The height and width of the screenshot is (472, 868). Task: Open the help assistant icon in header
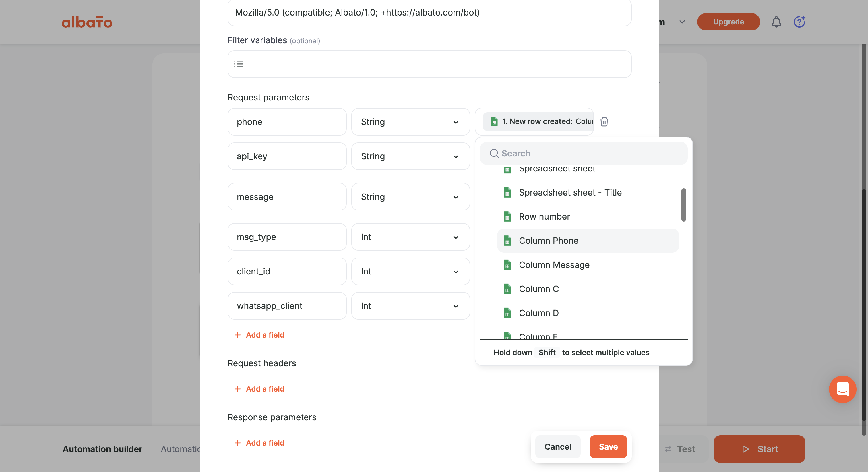[x=800, y=22]
